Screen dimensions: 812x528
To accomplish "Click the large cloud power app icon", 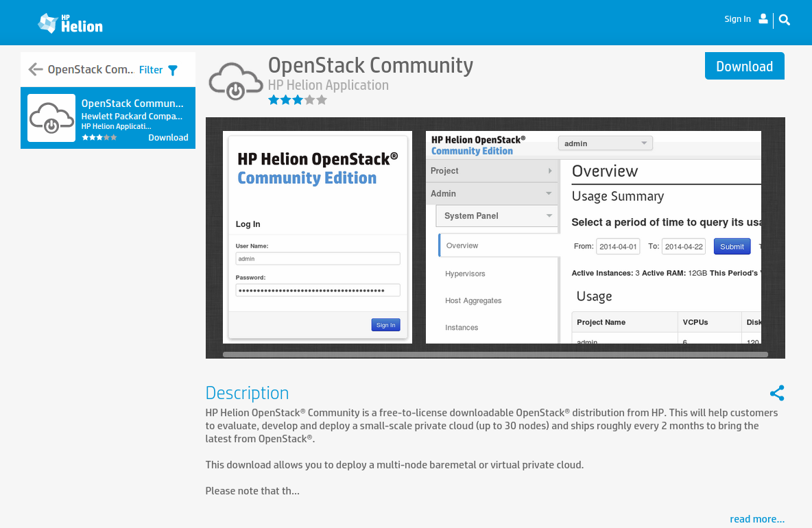I will tap(236, 82).
